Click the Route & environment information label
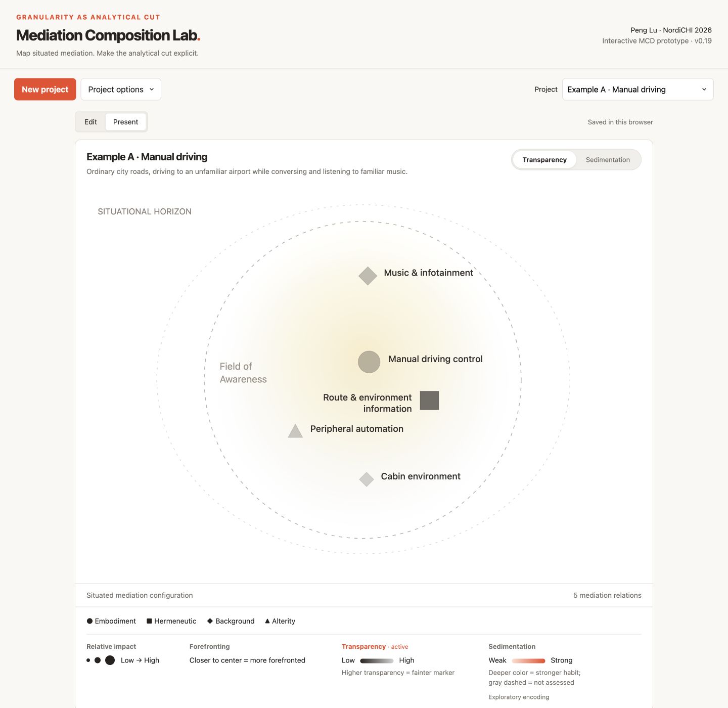 coord(368,403)
